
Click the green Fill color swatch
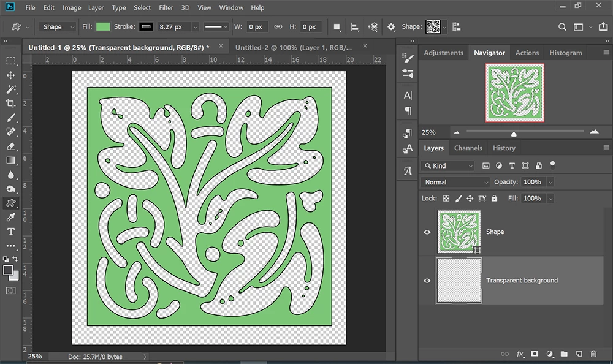(x=103, y=26)
